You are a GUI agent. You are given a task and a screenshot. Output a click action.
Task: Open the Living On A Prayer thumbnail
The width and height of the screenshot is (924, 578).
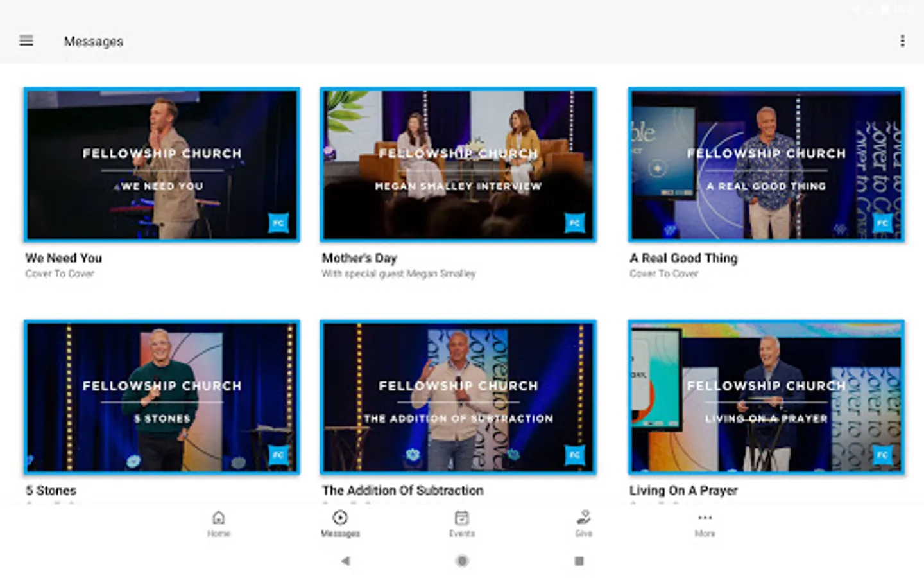(766, 397)
